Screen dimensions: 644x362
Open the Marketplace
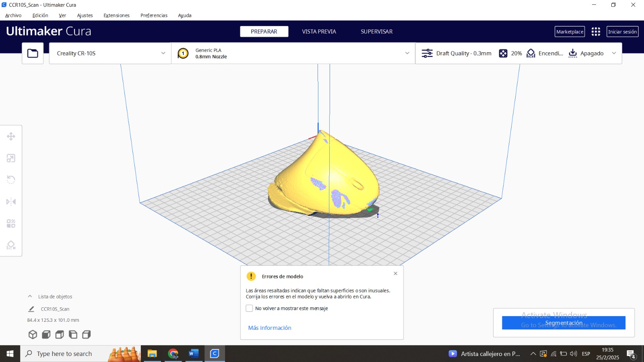tap(570, 32)
